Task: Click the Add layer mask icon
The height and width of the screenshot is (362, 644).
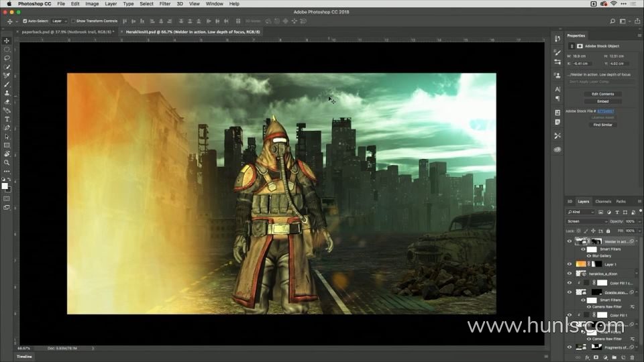Action: (596, 357)
